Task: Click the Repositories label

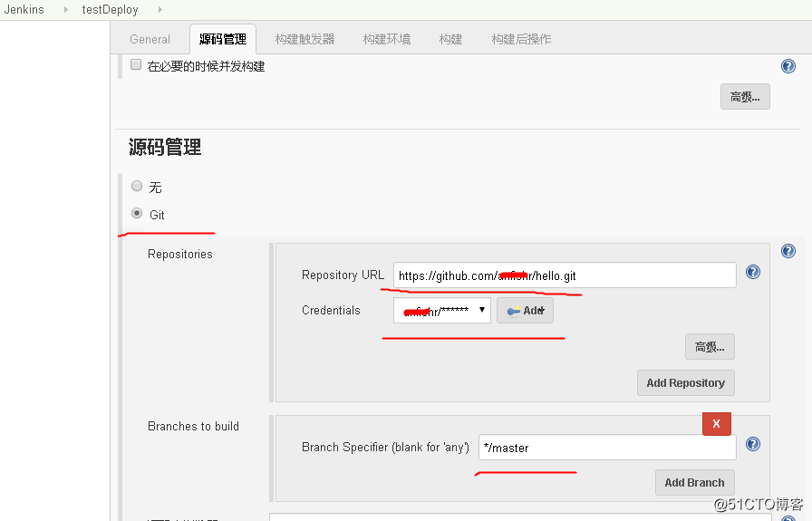Action: coord(180,255)
